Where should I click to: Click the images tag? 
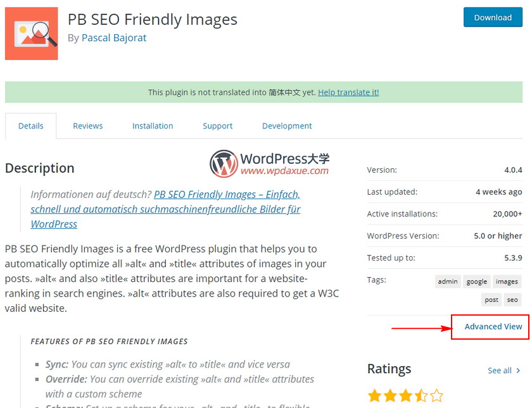(507, 282)
